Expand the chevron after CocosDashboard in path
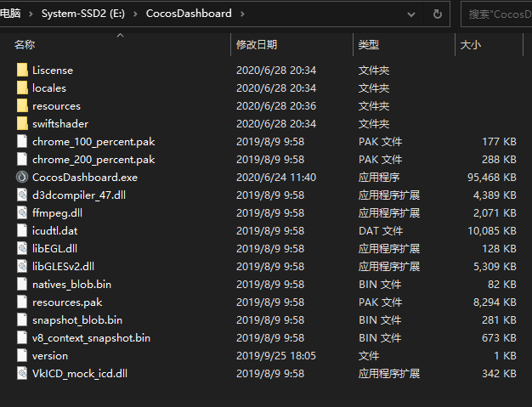 pos(242,14)
